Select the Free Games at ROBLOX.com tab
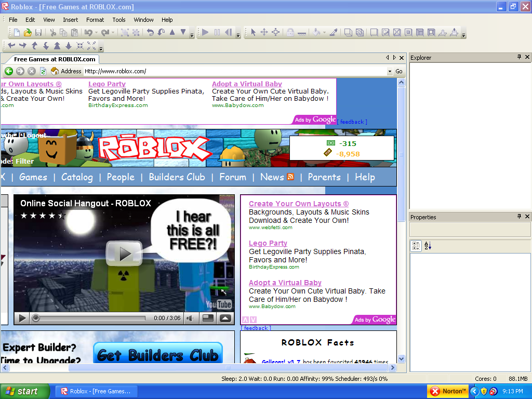The image size is (532, 399). 55,59
